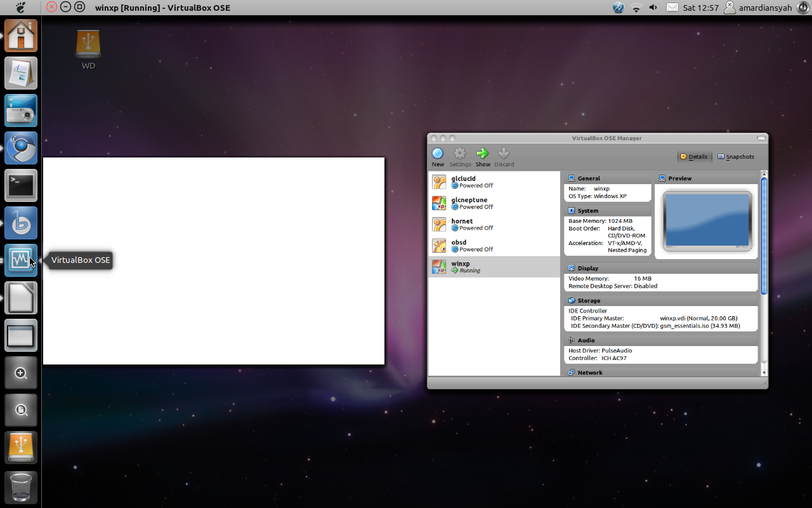Open the Display section header

(x=661, y=269)
